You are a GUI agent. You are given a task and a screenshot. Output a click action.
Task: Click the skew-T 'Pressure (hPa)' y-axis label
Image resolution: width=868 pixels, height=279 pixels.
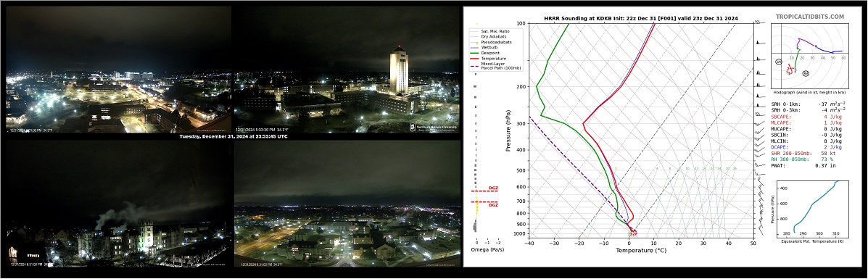click(x=508, y=130)
